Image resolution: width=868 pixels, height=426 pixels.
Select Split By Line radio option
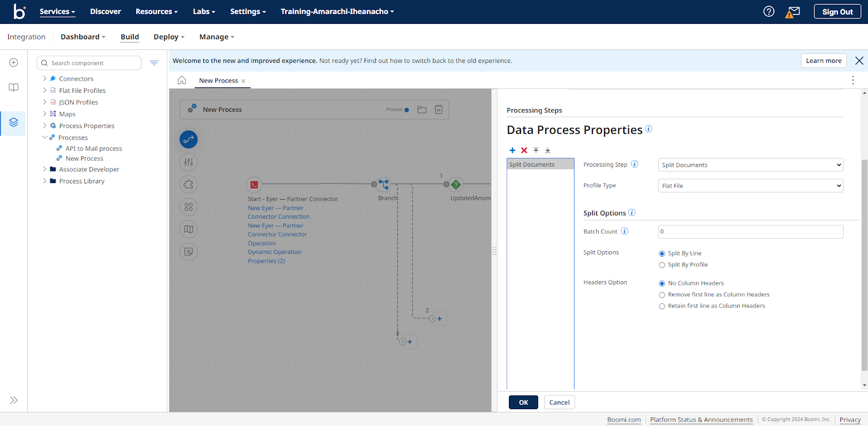tap(662, 253)
